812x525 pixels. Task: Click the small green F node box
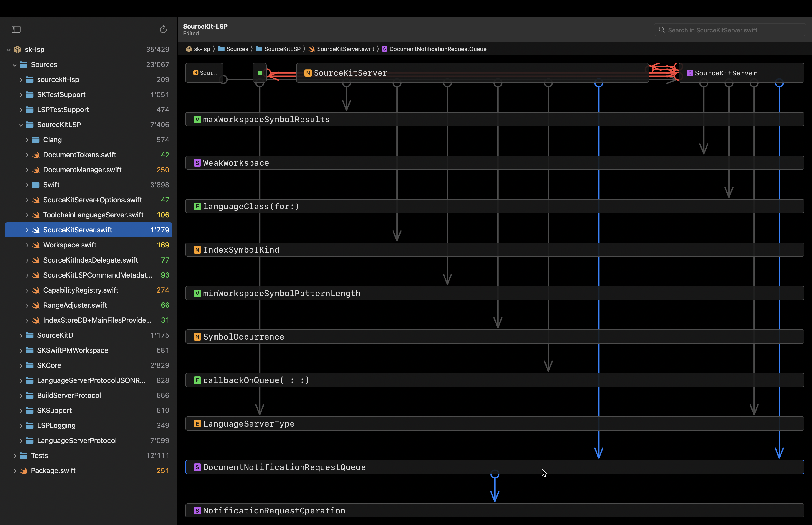point(260,73)
